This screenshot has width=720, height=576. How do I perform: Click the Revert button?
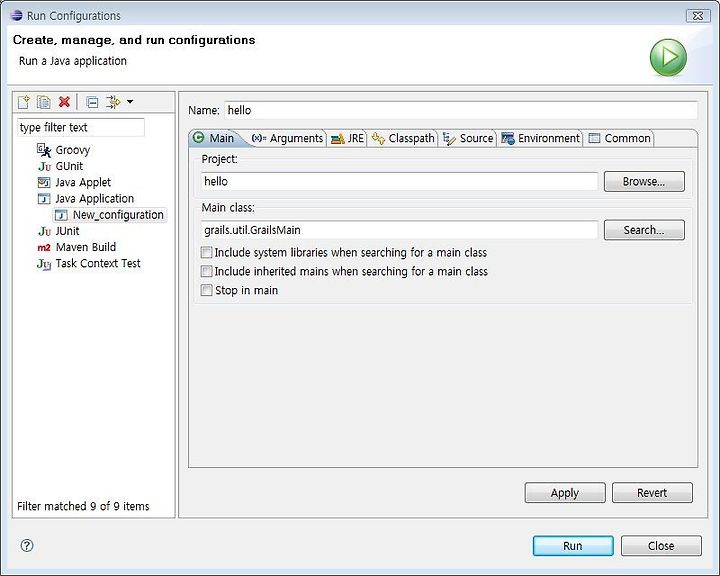tap(652, 492)
